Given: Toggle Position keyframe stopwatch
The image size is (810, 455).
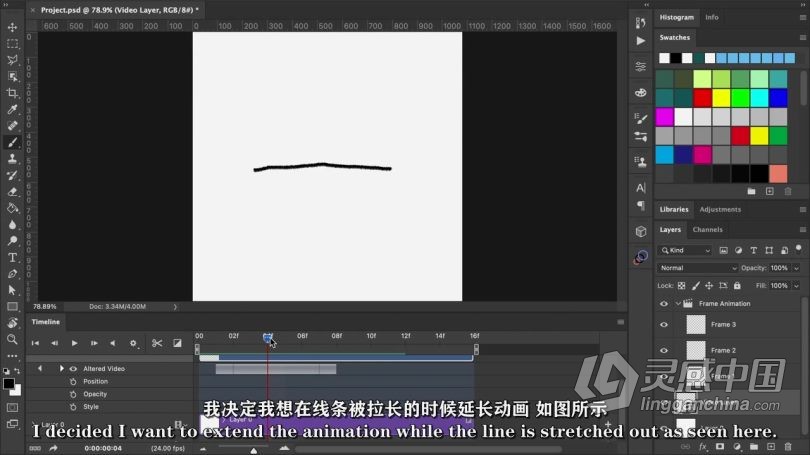Looking at the screenshot, I should pyautogui.click(x=73, y=381).
